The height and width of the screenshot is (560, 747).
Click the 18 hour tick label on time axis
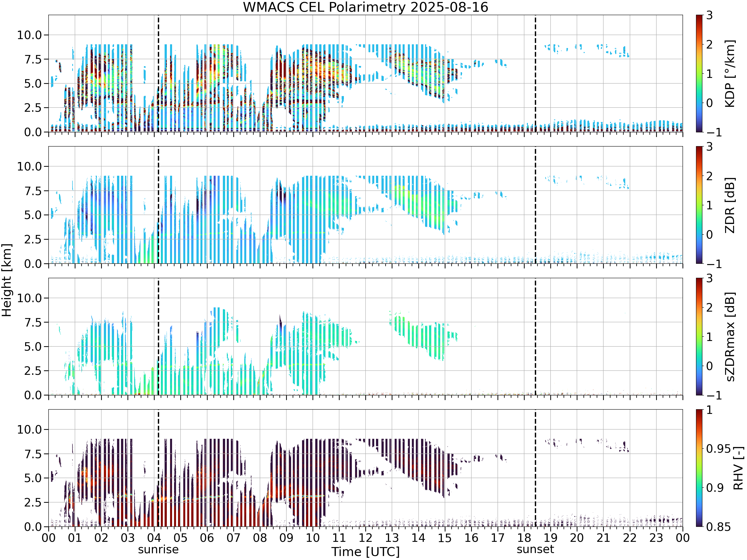pyautogui.click(x=524, y=538)
